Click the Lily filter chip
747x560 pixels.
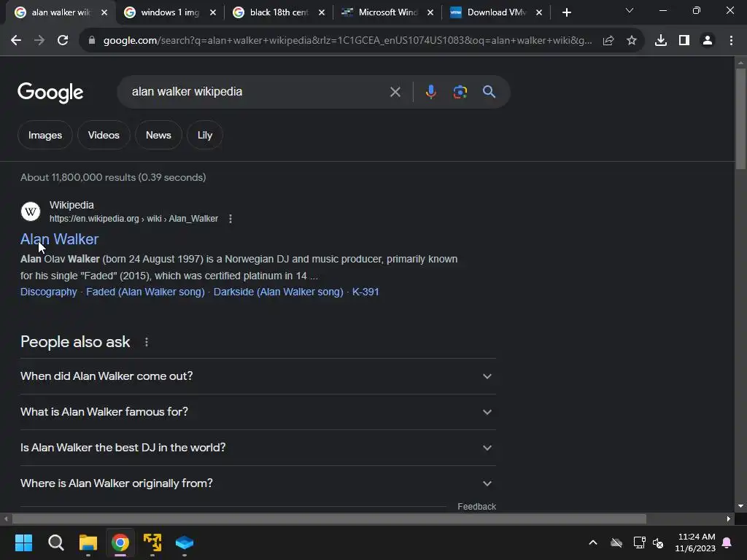pos(205,135)
